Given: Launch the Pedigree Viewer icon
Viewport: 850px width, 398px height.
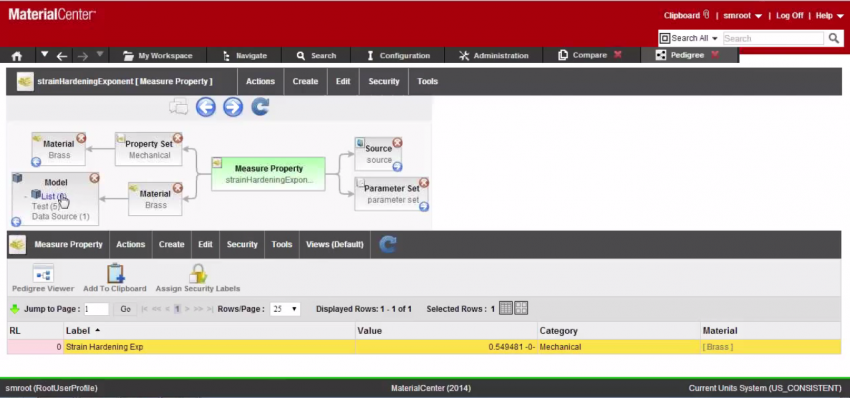Looking at the screenshot, I should coord(43,274).
